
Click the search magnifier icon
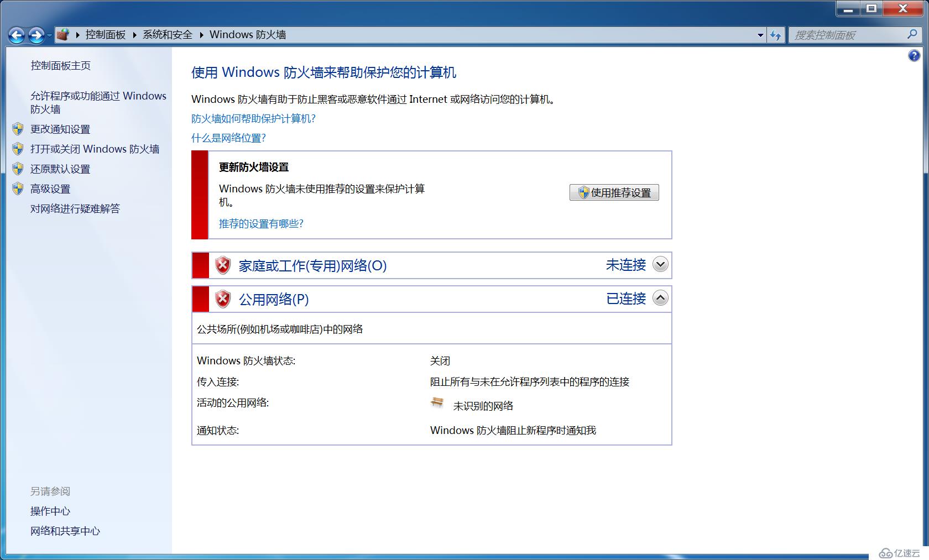(x=912, y=34)
